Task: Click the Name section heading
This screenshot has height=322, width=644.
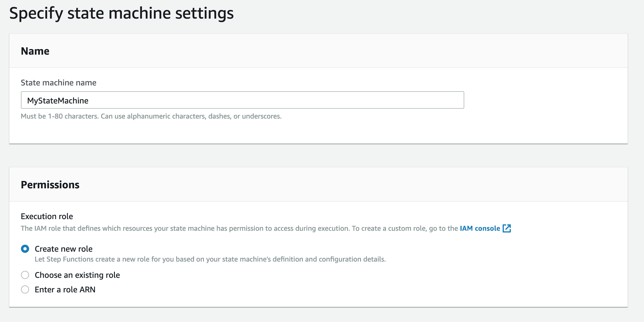Action: tap(35, 51)
